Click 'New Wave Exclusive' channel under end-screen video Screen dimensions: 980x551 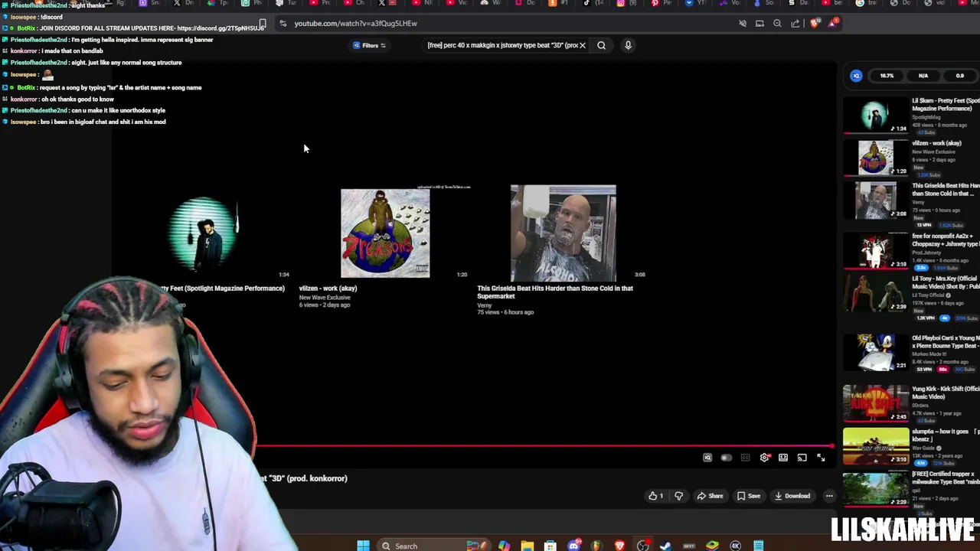pyautogui.click(x=325, y=298)
